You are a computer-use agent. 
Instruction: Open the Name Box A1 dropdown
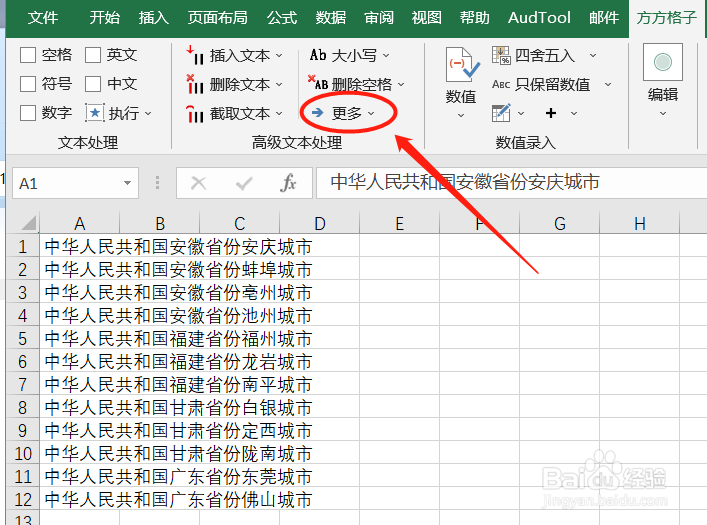[128, 183]
